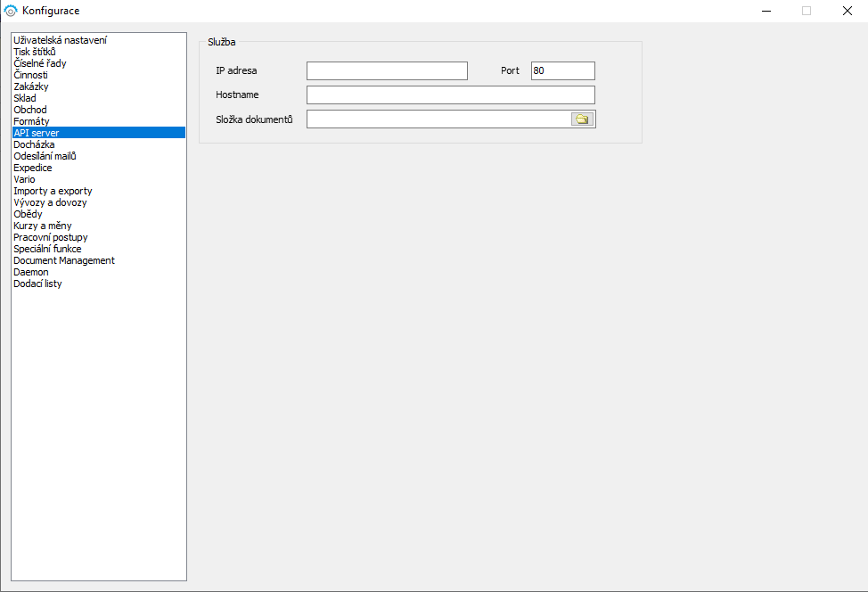Viewport: 868px width, 592px height.
Task: Switch to Docházka settings
Action: click(x=99, y=144)
